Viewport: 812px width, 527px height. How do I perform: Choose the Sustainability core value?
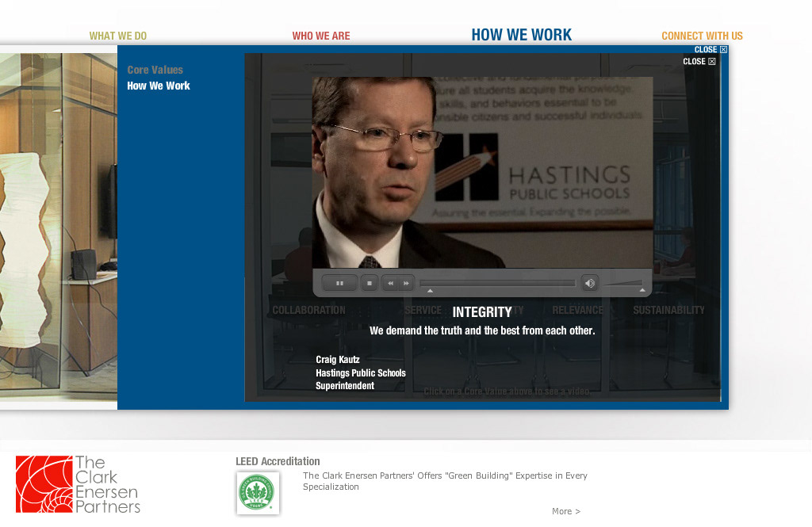point(668,310)
